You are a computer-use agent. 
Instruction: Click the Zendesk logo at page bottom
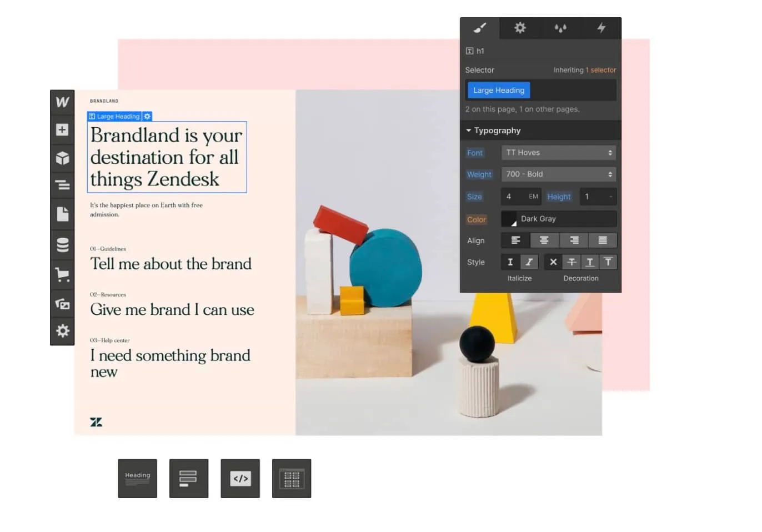(x=96, y=422)
